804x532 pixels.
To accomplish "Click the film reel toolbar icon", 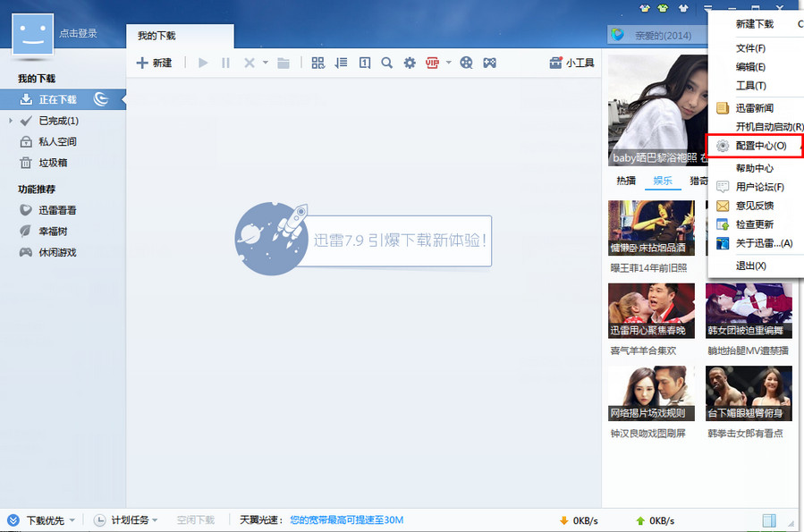I will click(x=466, y=63).
